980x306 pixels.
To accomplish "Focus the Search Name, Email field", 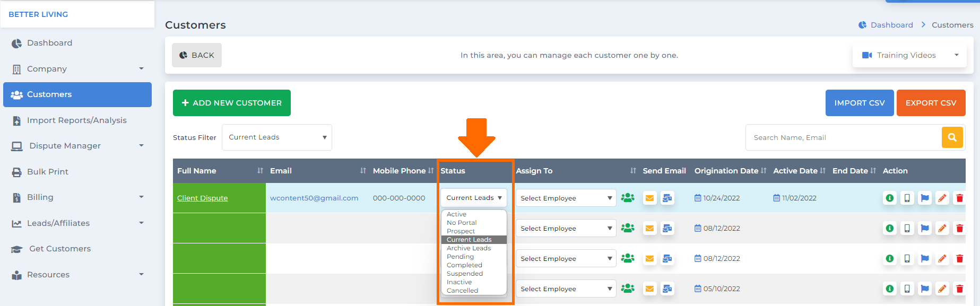I will (x=844, y=137).
